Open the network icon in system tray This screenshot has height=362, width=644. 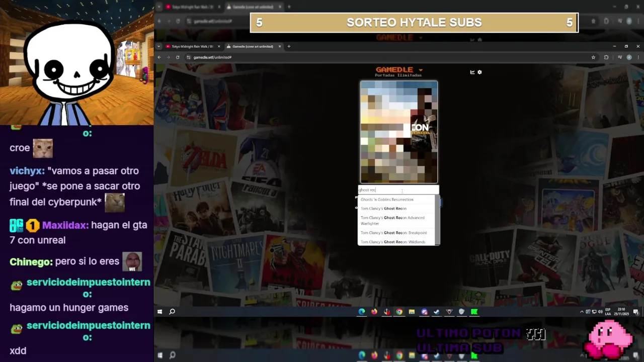[594, 312]
